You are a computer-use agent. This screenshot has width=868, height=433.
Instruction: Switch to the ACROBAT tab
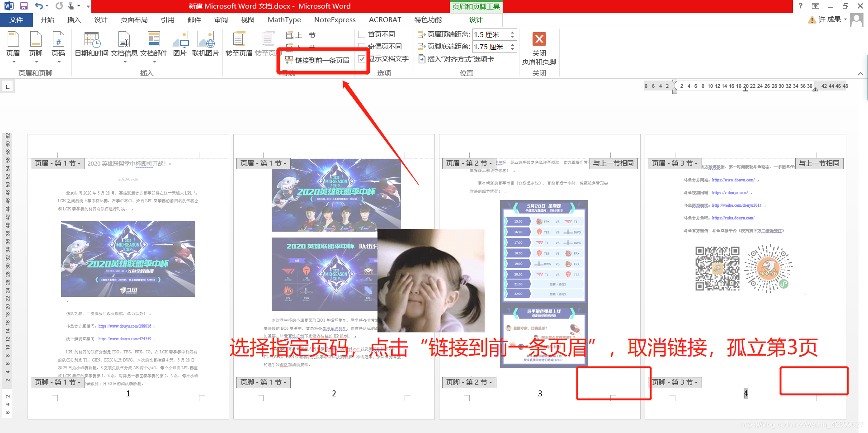(385, 19)
